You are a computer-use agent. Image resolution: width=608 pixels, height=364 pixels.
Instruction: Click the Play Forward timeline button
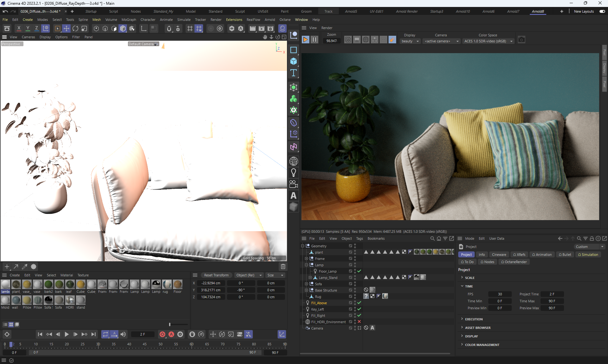tap(66, 334)
